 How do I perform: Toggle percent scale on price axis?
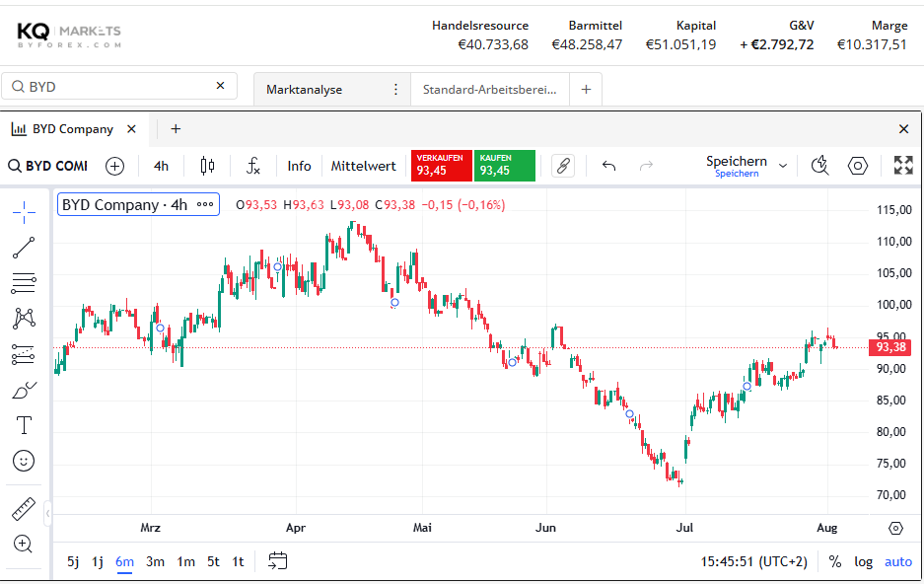click(835, 561)
